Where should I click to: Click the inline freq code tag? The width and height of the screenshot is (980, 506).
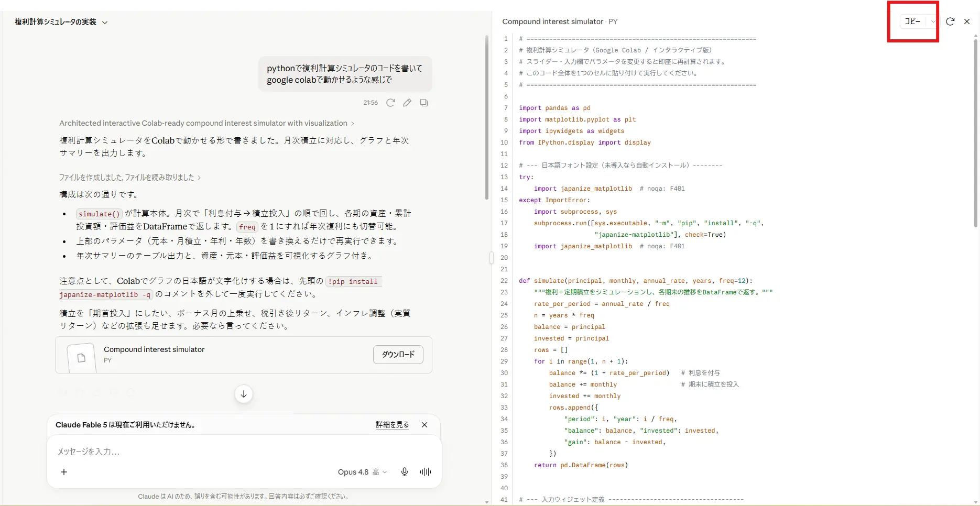click(247, 227)
